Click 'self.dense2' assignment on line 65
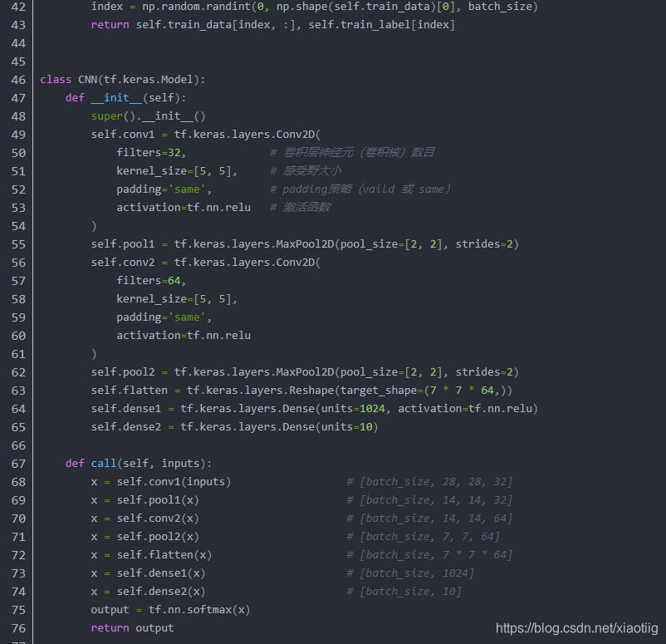 tap(126, 427)
